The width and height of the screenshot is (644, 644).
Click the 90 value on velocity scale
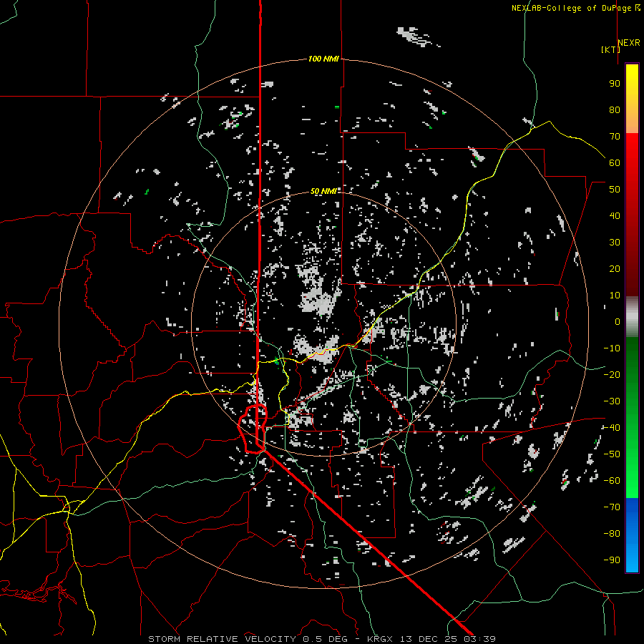tap(615, 84)
